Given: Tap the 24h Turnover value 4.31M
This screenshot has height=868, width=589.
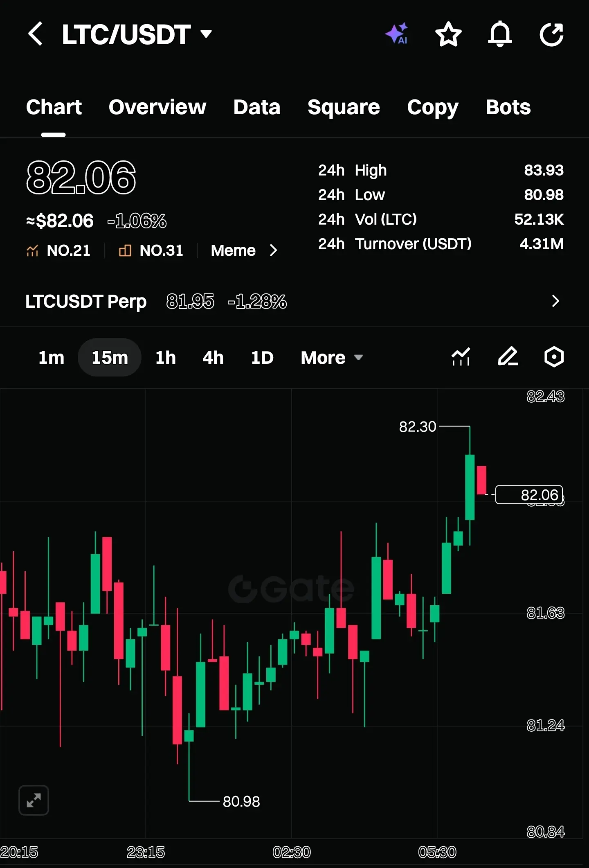Looking at the screenshot, I should tap(542, 244).
